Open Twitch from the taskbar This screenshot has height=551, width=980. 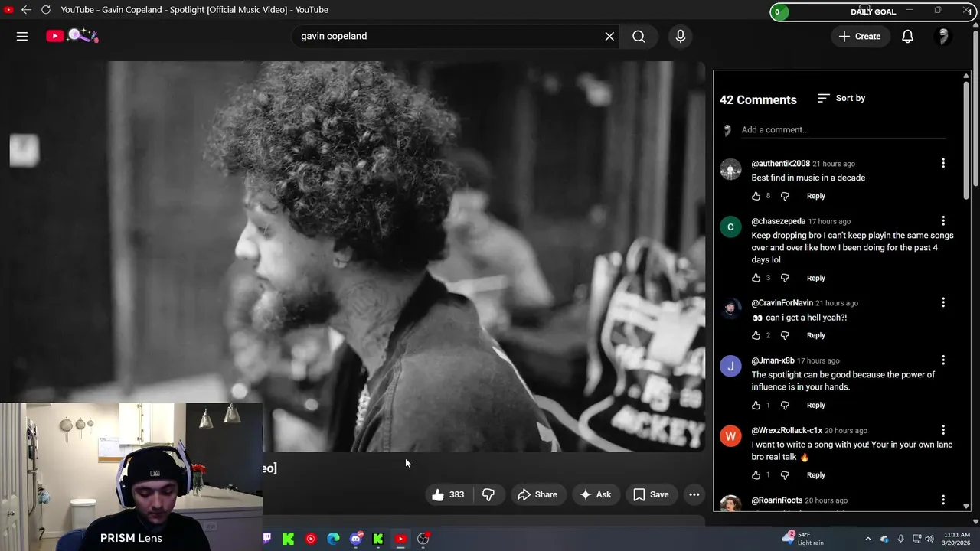coord(266,539)
